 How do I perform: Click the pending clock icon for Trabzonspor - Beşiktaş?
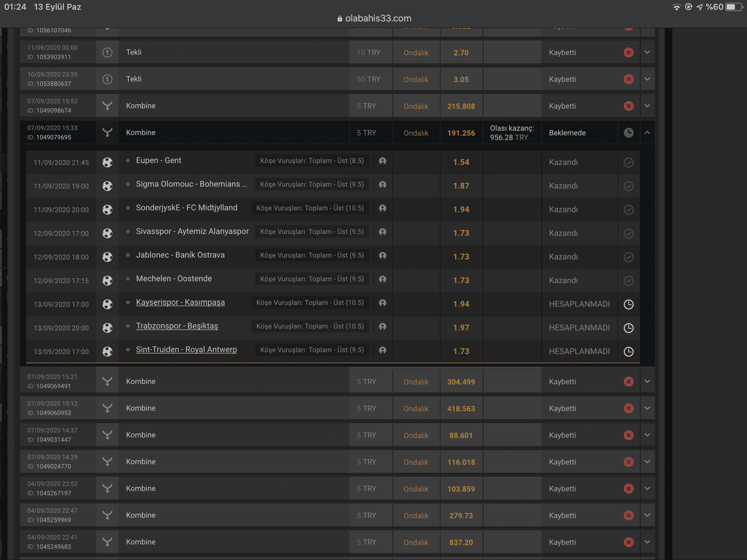pyautogui.click(x=629, y=328)
